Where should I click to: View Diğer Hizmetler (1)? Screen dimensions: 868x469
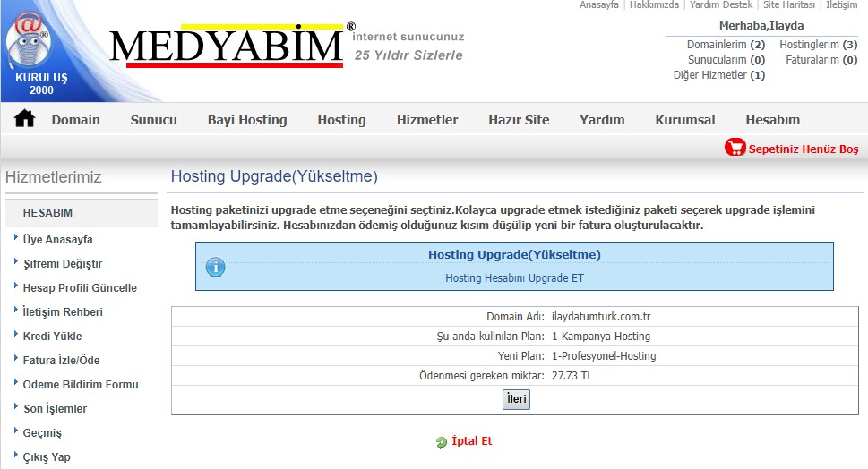coord(719,75)
